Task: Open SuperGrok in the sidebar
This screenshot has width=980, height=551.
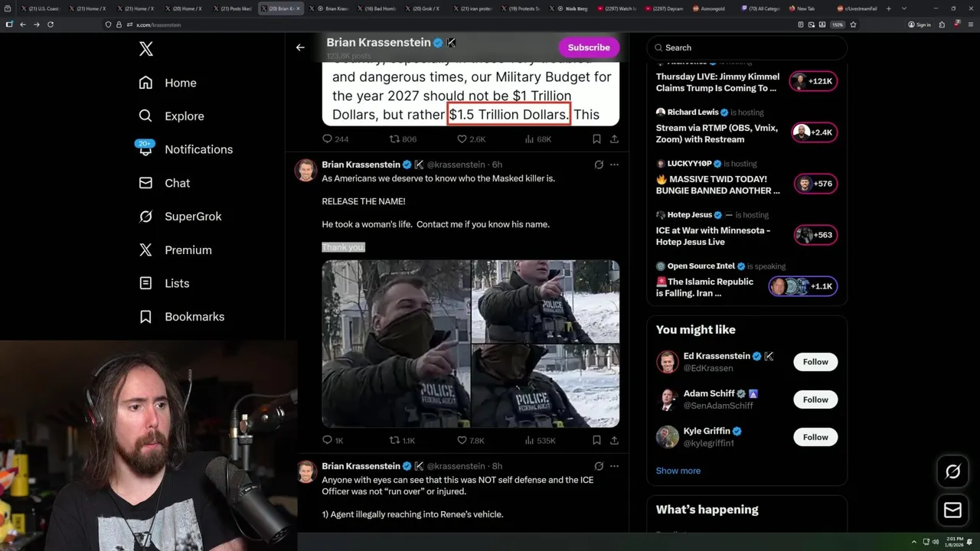Action: (180, 217)
